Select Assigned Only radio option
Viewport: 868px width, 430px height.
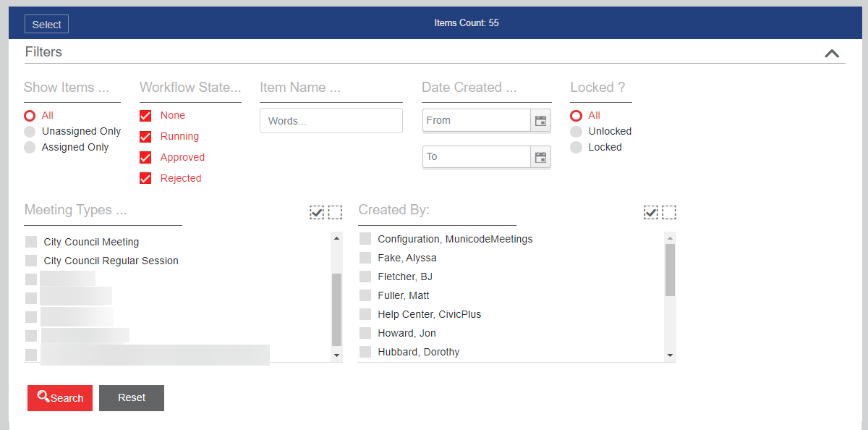pos(30,148)
